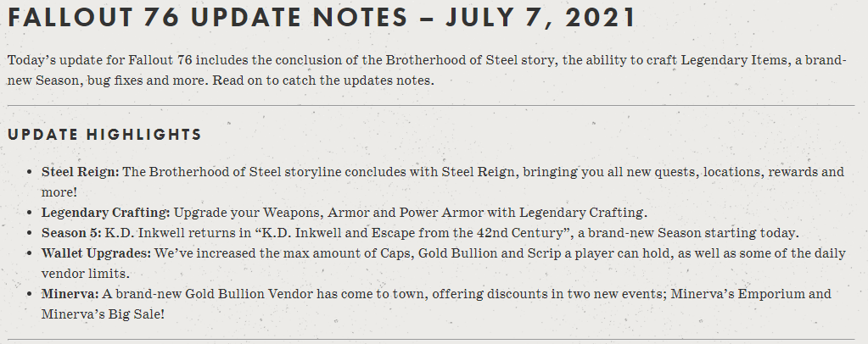Click the bold Wallet Upgrades label
Image resolution: width=868 pixels, height=344 pixels.
[97, 253]
